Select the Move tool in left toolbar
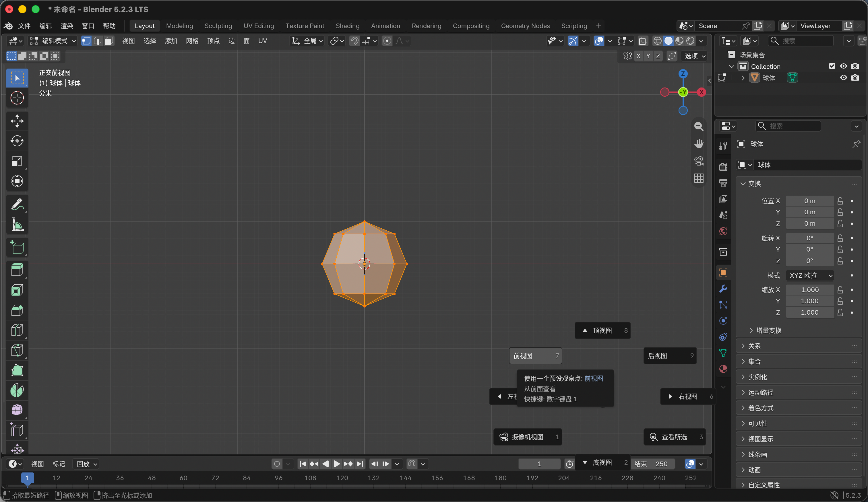This screenshot has width=868, height=502. tap(17, 121)
